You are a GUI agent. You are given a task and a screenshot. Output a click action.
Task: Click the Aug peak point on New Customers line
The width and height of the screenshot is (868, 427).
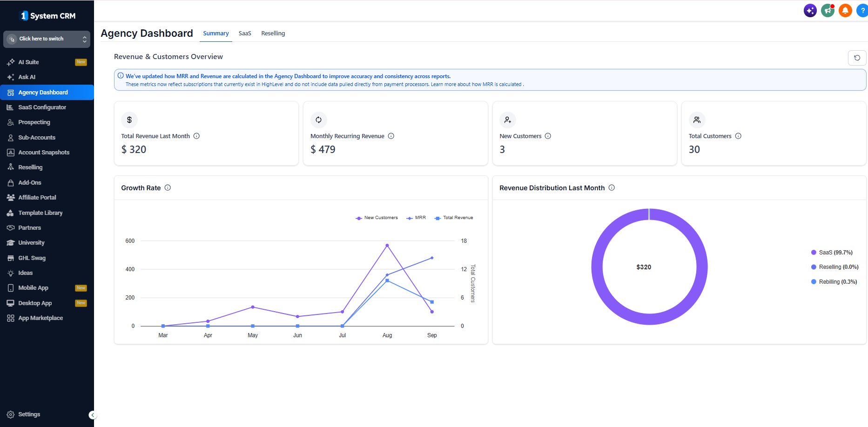(387, 245)
